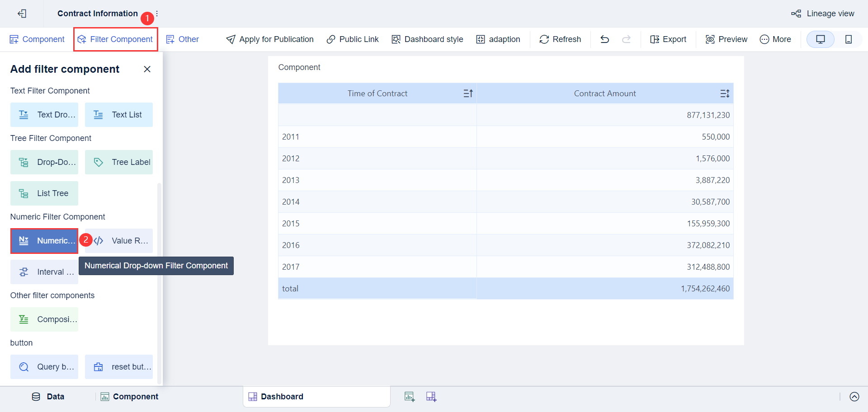Switch to the Component tab
868x412 pixels.
129,396
